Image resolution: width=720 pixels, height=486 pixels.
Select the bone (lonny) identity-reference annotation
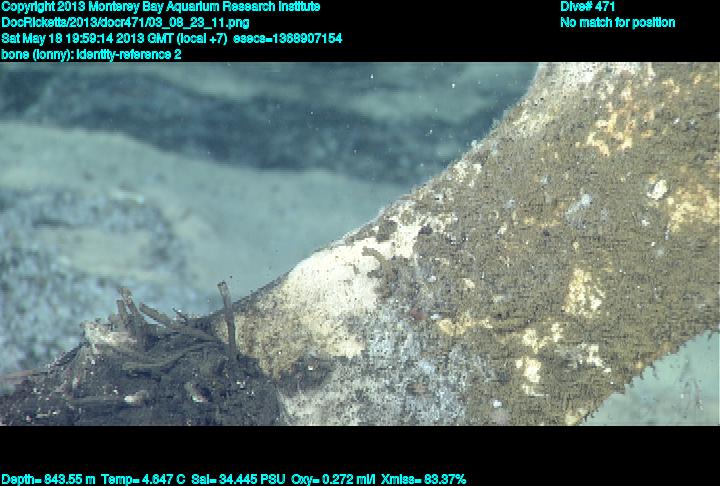91,55
